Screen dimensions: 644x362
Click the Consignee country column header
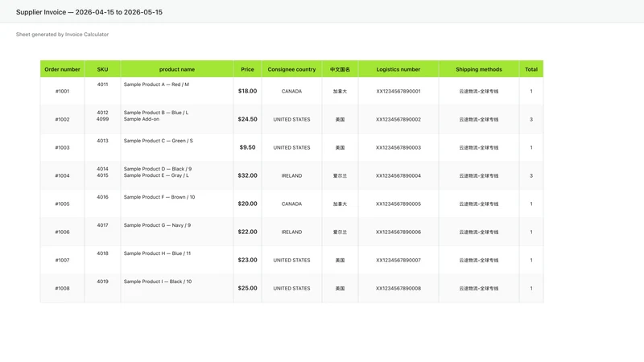pyautogui.click(x=291, y=69)
